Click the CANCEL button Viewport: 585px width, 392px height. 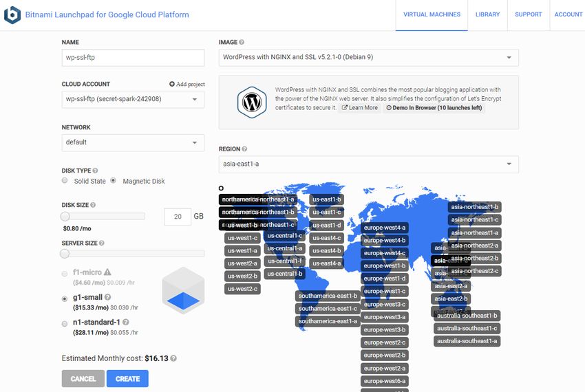pyautogui.click(x=83, y=378)
